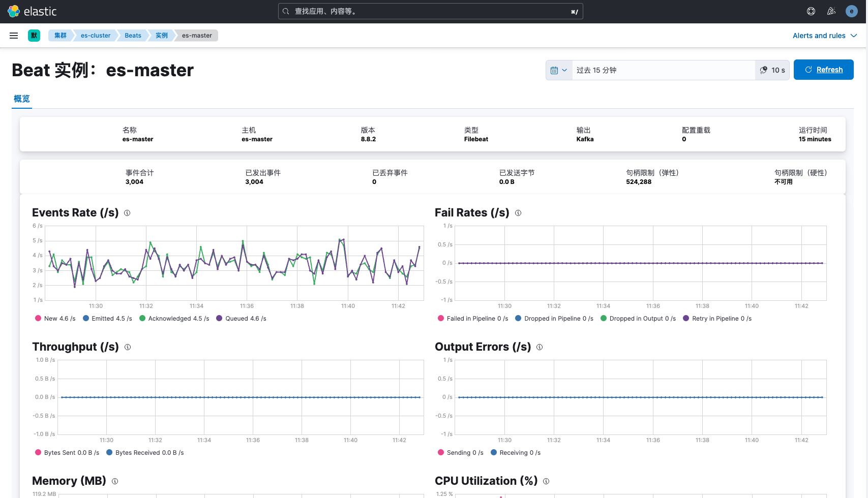The height and width of the screenshot is (498, 868).
Task: Toggle the Dropped in Pipeline legend
Action: pos(554,319)
